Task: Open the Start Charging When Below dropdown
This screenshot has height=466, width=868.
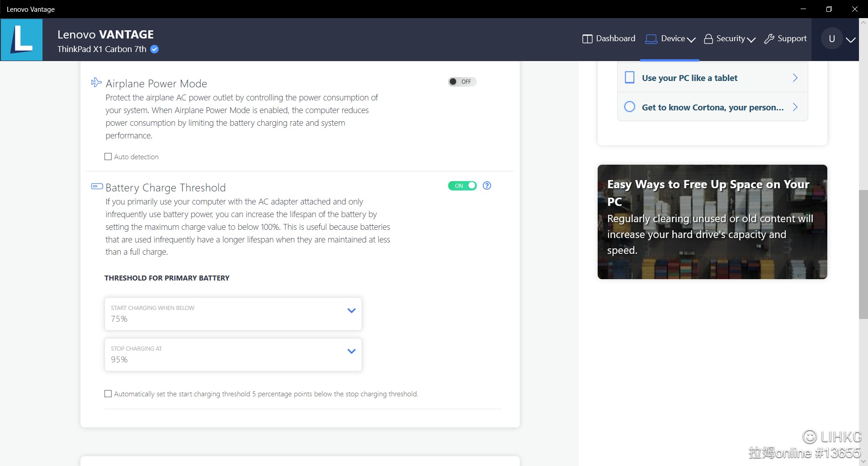Action: (x=233, y=314)
